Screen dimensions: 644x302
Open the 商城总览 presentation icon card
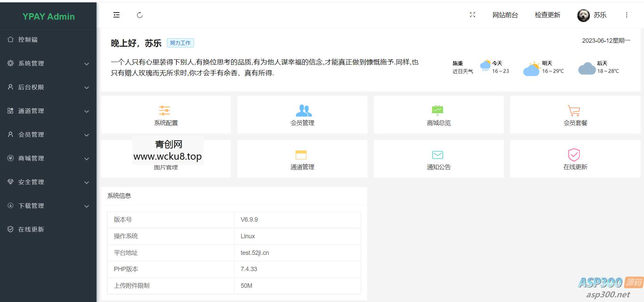(x=439, y=115)
